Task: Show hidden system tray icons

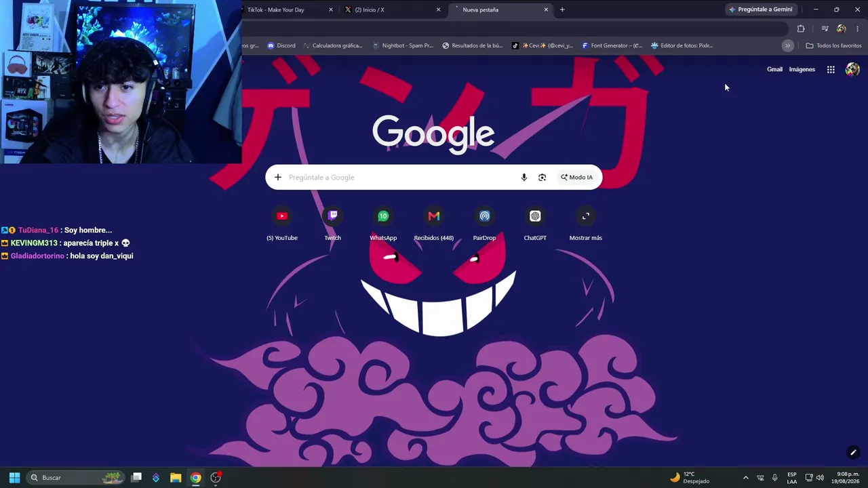Action: pyautogui.click(x=746, y=477)
